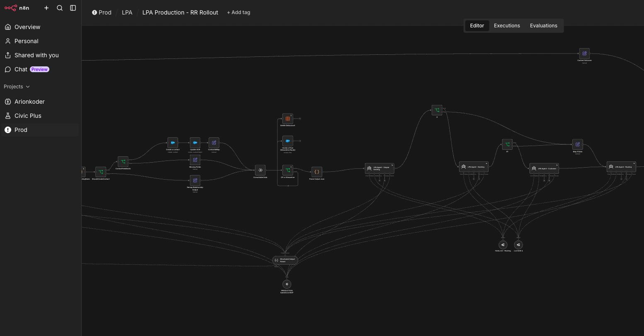Select CP or Streamline if node
The width and height of the screenshot is (644, 336).
288,170
